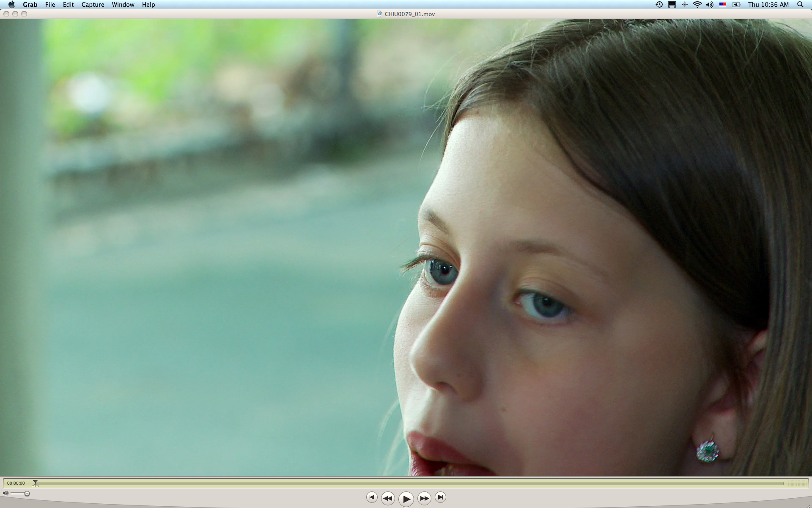Click the playhead marker on the timeline
The image size is (812, 508).
(x=35, y=483)
